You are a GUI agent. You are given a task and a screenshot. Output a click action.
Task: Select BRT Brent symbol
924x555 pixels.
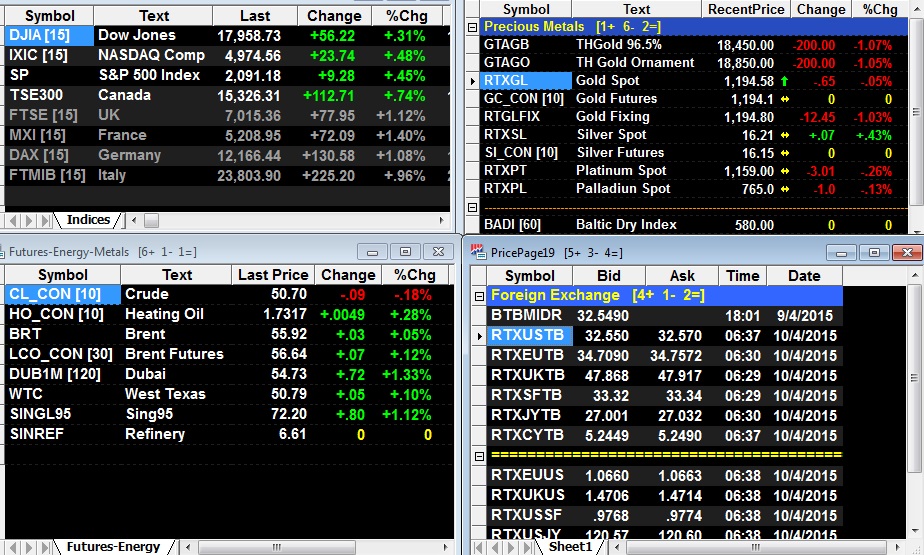pyautogui.click(x=62, y=334)
